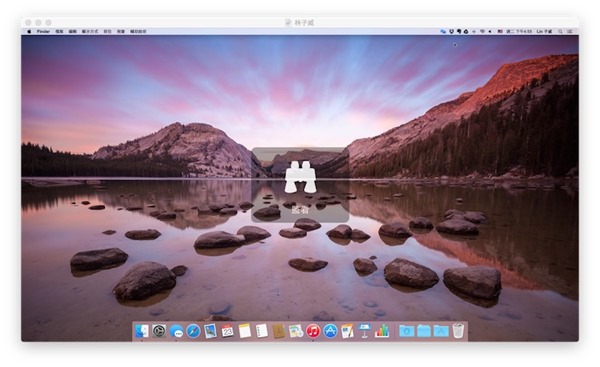Launch System Preferences gear icon
Screen dimensions: 600x367
tap(159, 331)
